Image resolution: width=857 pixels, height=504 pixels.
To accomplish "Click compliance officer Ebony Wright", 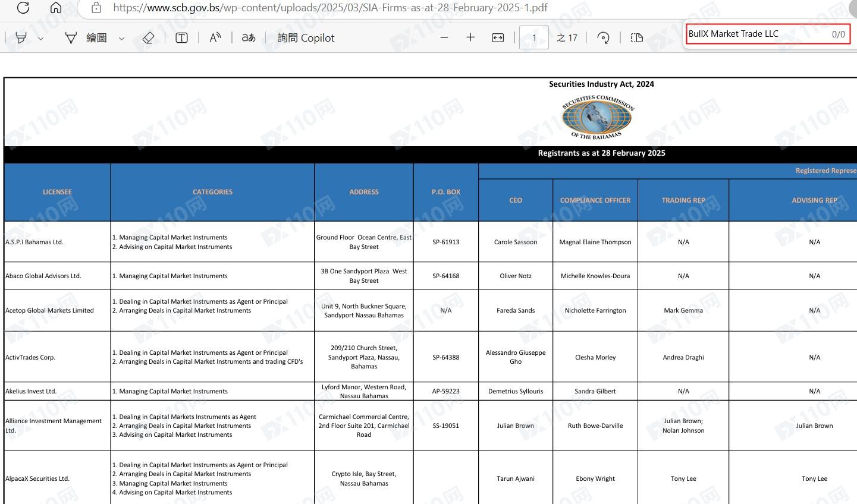I will [595, 478].
